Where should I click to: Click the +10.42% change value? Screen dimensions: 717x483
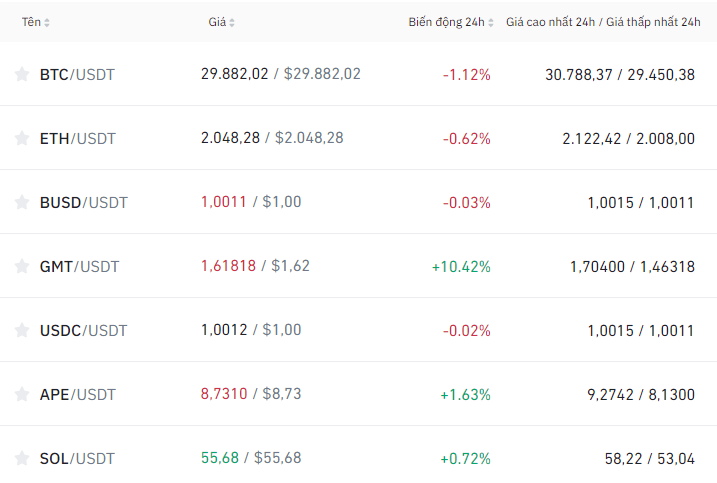click(461, 267)
